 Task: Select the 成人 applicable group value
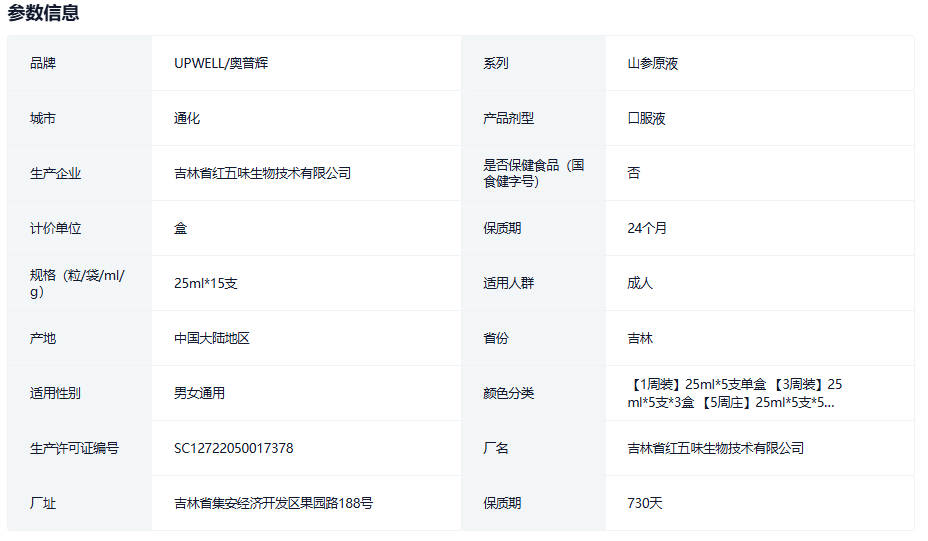[640, 283]
